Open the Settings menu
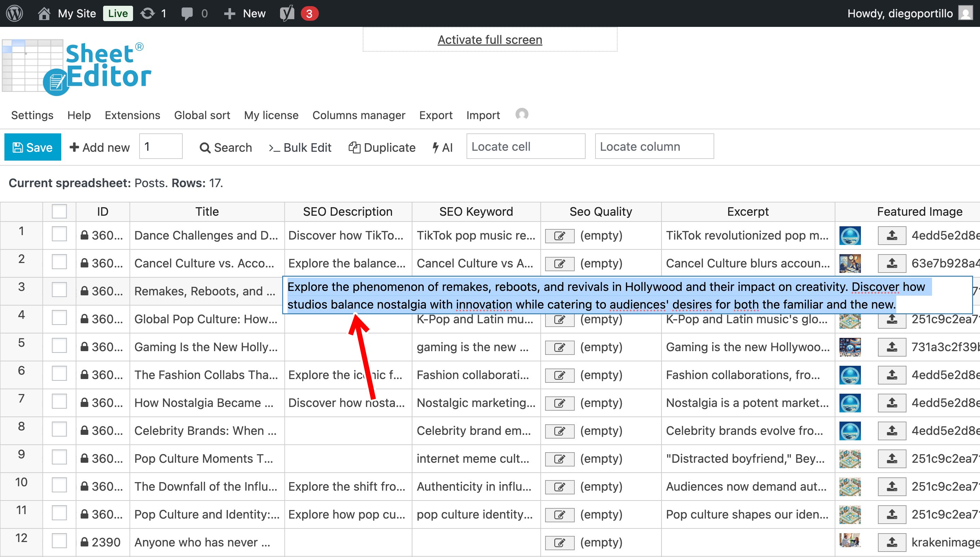980x557 pixels. (32, 115)
